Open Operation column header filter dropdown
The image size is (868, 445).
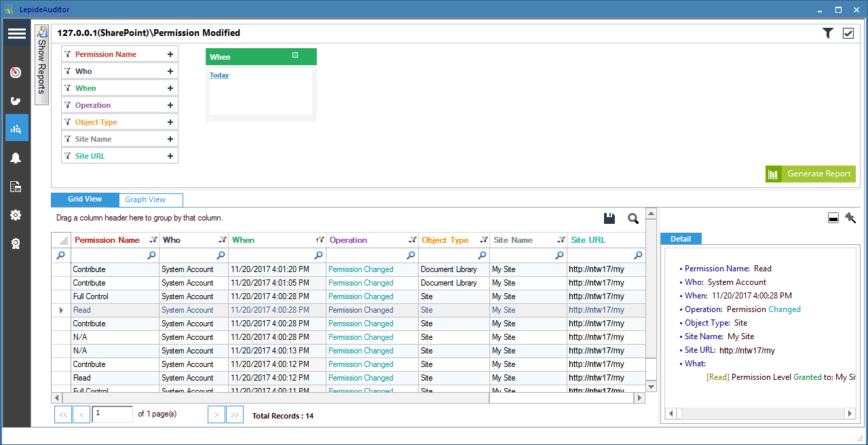point(412,240)
